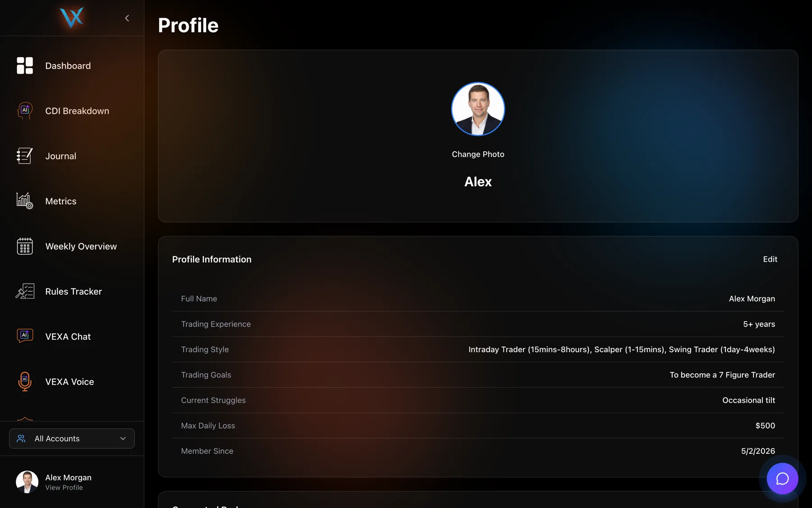
Task: Open Rules Tracker
Action: [74, 292]
